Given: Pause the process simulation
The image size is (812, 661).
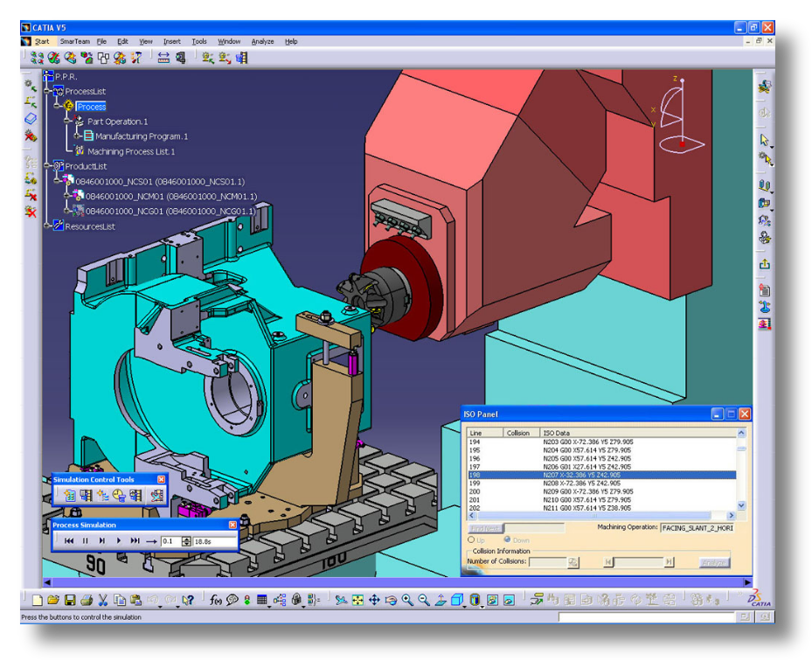Looking at the screenshot, I should pyautogui.click(x=86, y=541).
